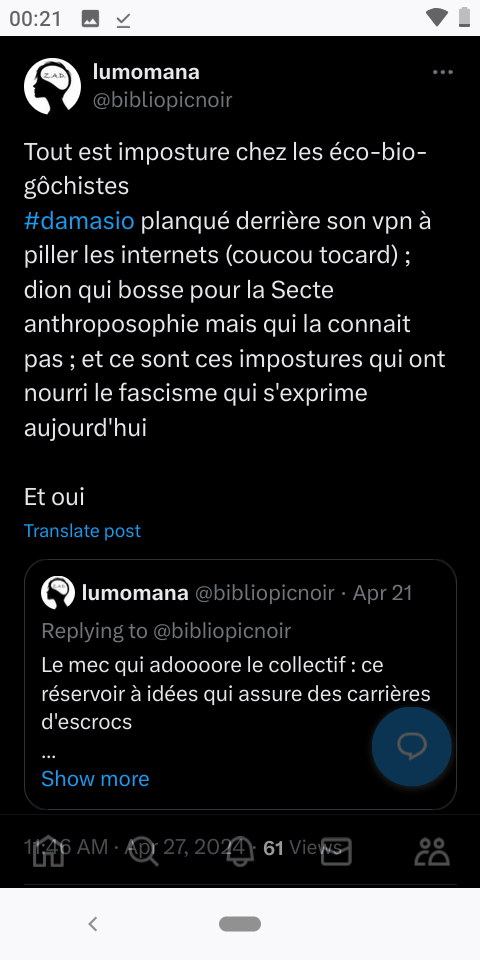The image size is (480, 960).
Task: Tap the image notification icon in status bar
Action: pos(90,19)
